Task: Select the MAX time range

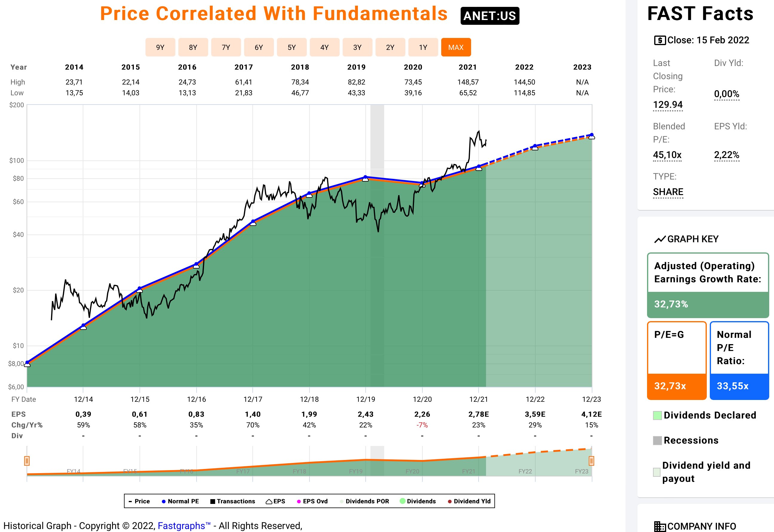Action: 456,47
